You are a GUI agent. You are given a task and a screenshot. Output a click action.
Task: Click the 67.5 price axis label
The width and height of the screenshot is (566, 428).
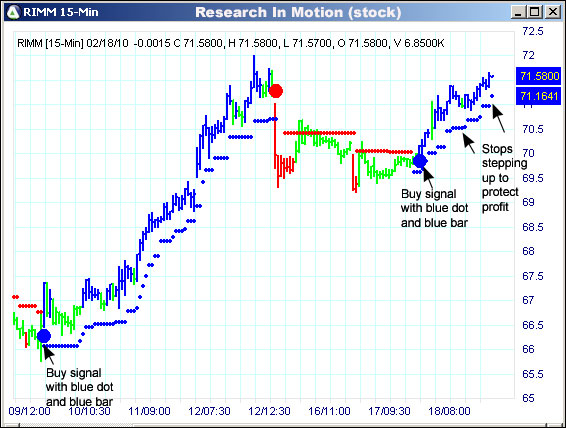click(532, 276)
